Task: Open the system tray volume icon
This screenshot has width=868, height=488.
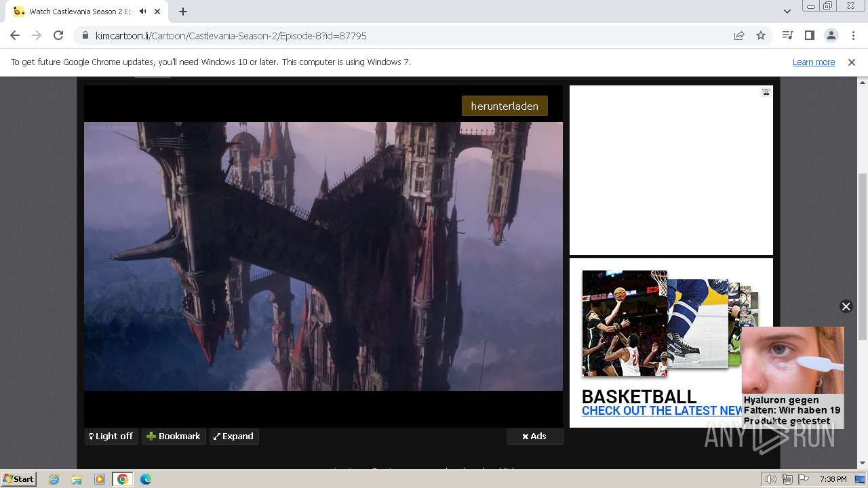Action: pyautogui.click(x=771, y=479)
